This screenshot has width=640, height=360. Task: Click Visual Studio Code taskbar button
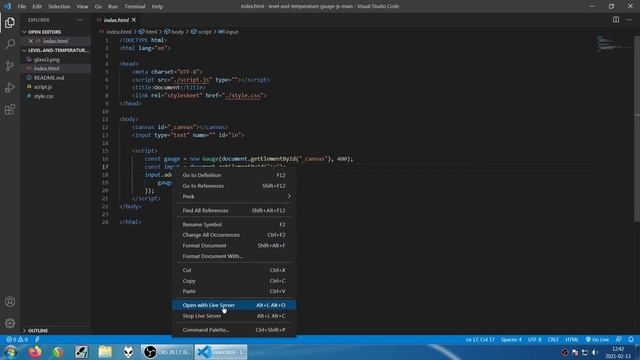tap(221, 351)
